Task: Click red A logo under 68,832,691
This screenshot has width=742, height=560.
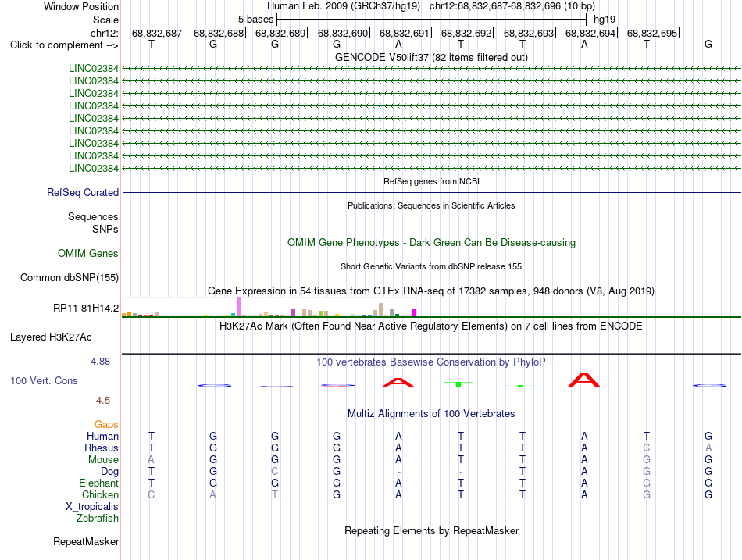Action: (398, 382)
